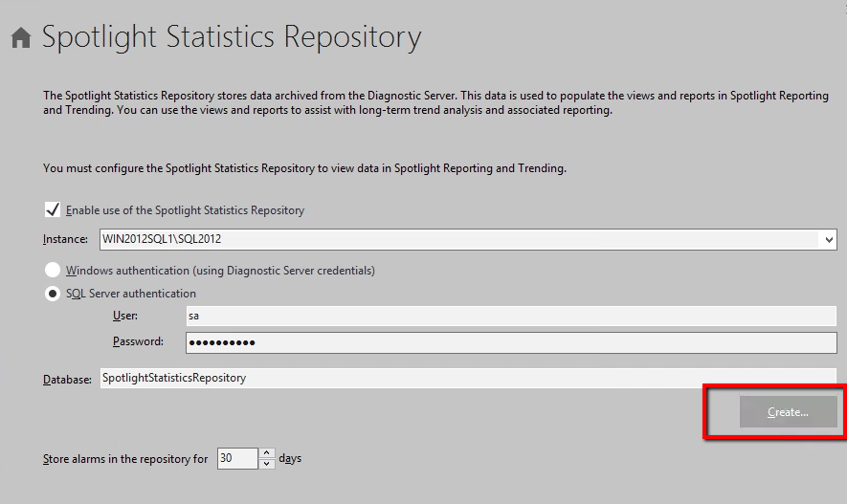Image resolution: width=847 pixels, height=504 pixels.
Task: Click the Windows authentication label text
Action: coord(220,271)
